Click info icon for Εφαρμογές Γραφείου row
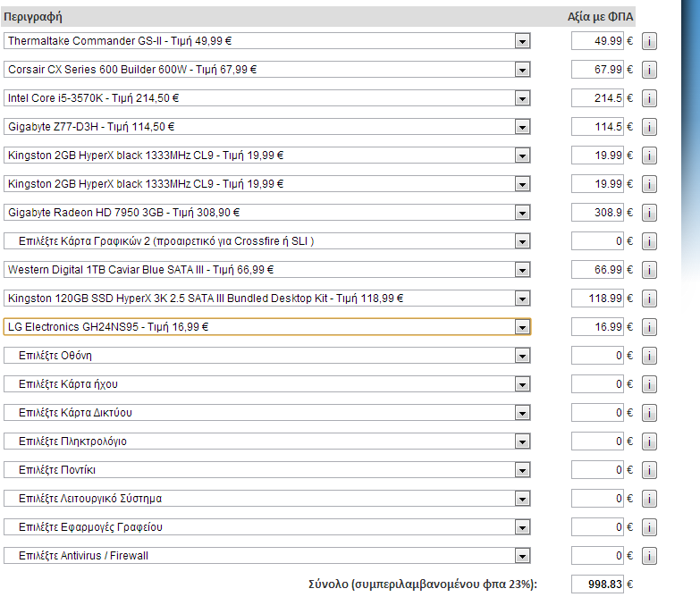This screenshot has height=597, width=700. (649, 527)
